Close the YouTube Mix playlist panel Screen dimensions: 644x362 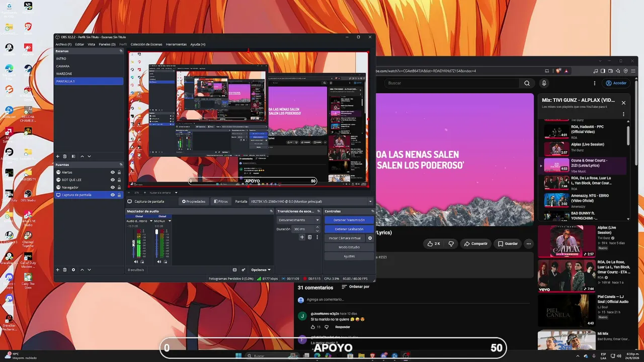(x=623, y=103)
